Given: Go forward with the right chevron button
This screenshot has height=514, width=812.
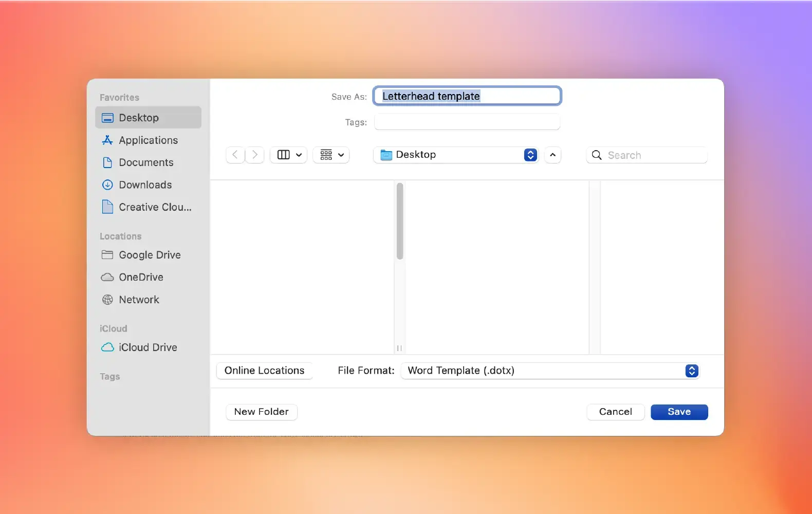Looking at the screenshot, I should point(254,155).
